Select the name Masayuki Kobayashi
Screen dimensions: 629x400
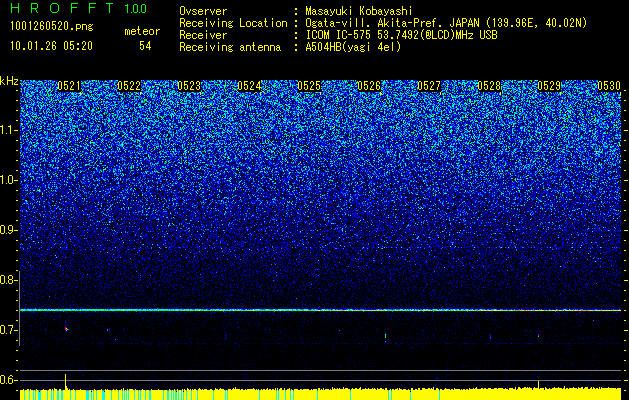359,11
